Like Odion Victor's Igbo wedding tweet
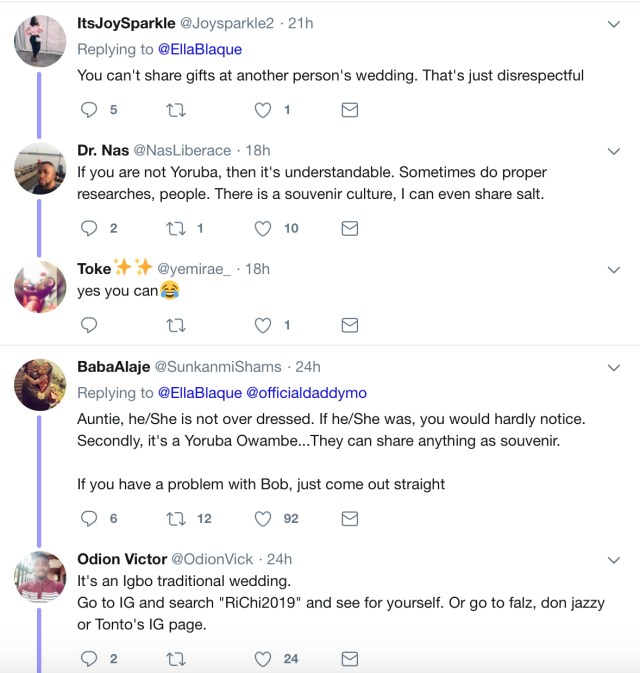 click(263, 658)
